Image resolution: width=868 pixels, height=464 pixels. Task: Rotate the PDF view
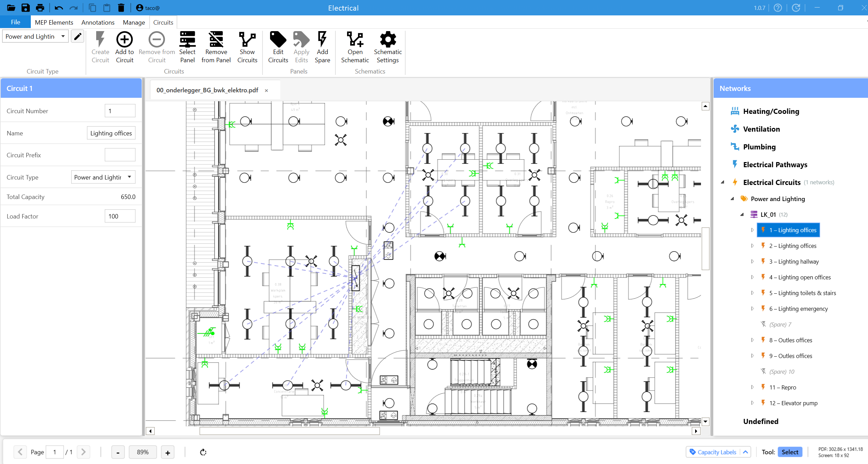click(203, 452)
